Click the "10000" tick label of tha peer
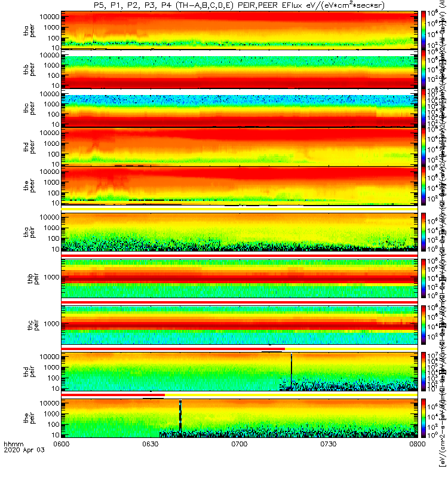The height and width of the screenshot is (478, 448). (x=50, y=17)
